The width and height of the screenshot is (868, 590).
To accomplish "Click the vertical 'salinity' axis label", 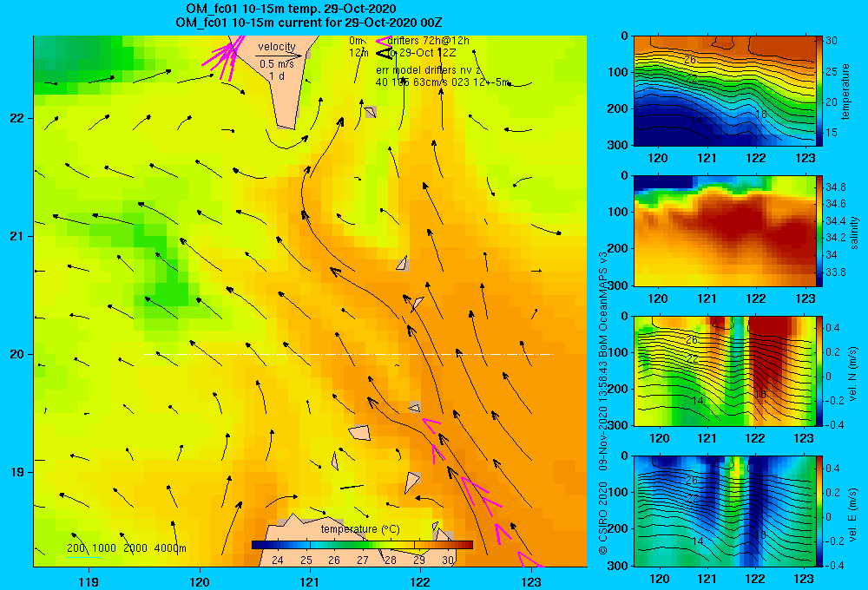I will coord(853,233).
